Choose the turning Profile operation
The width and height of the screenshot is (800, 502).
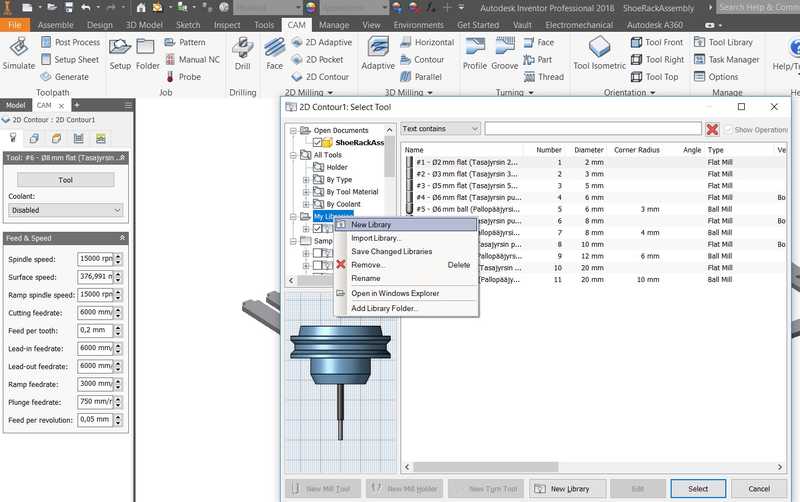475,54
